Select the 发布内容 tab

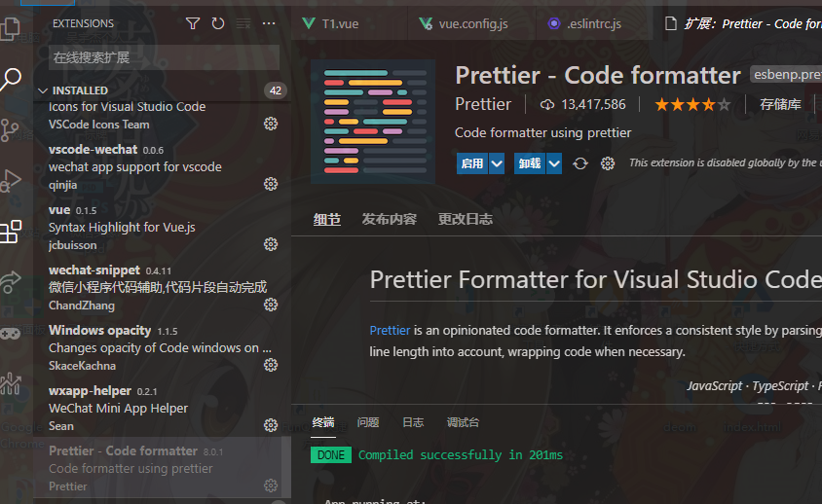point(389,219)
